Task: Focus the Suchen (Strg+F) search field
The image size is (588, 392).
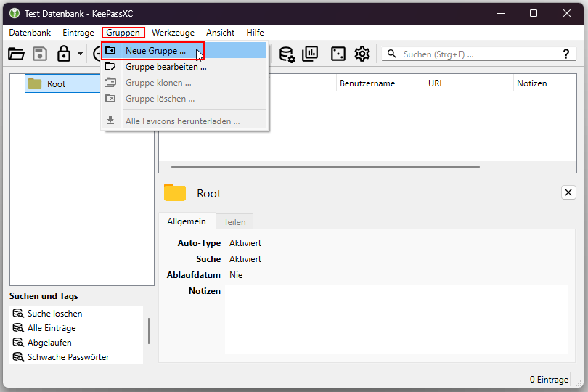Action: tap(478, 54)
